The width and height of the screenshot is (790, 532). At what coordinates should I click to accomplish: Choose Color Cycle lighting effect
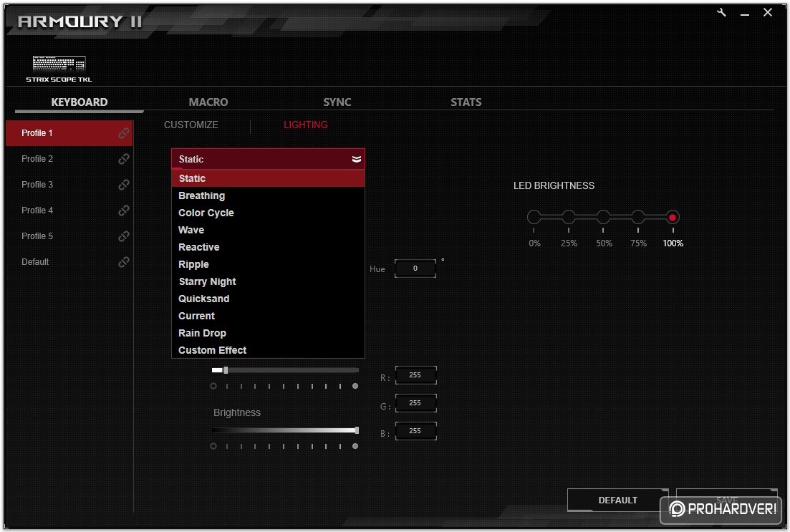[268, 213]
